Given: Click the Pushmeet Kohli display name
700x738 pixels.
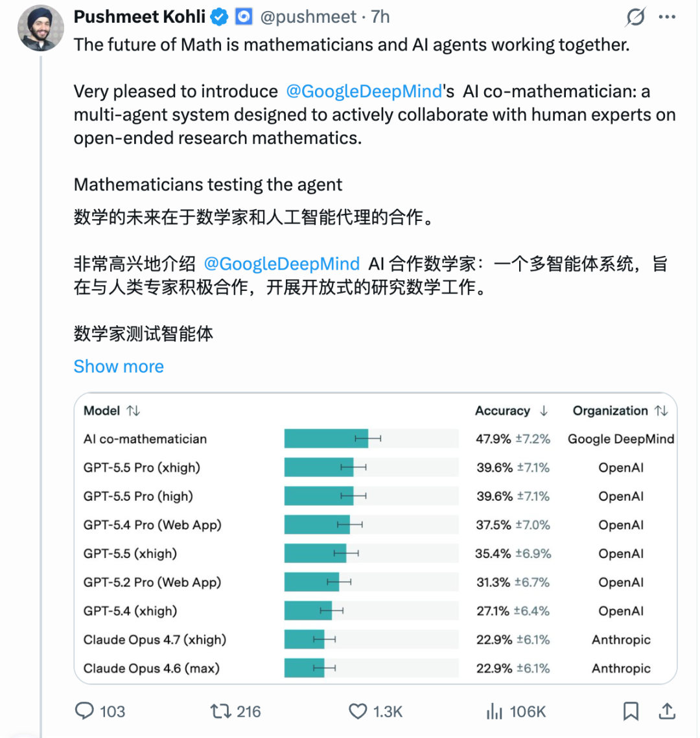Looking at the screenshot, I should (139, 17).
